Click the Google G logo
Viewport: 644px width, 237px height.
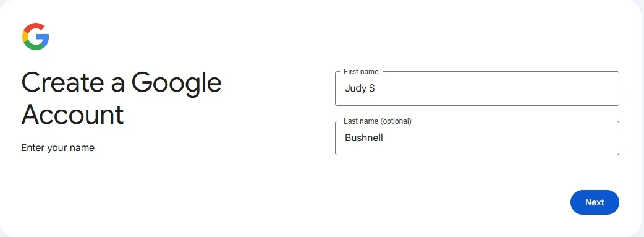click(x=36, y=37)
